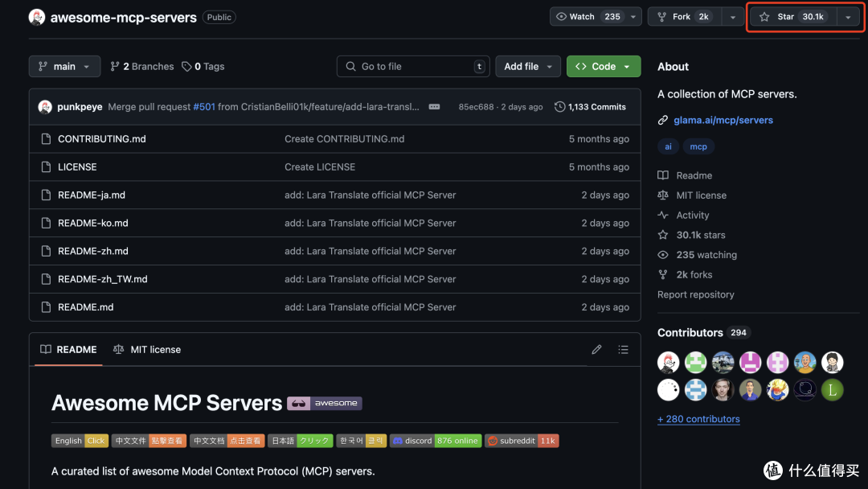868x489 pixels.
Task: Open the README-zh_TW.md file
Action: pyautogui.click(x=103, y=279)
